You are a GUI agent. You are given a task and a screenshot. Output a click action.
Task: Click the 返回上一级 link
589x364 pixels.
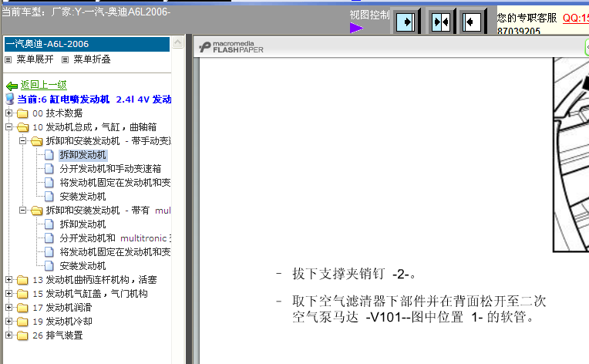tap(44, 85)
